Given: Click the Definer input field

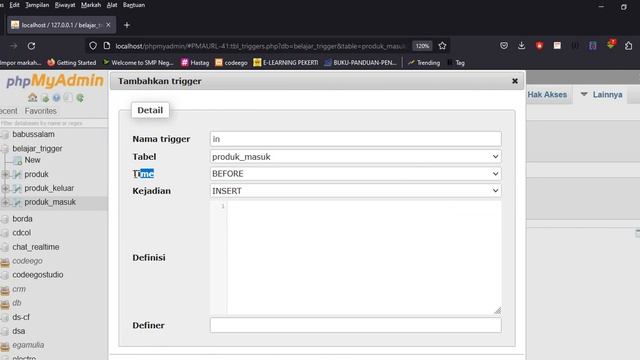Looking at the screenshot, I should click(x=356, y=325).
